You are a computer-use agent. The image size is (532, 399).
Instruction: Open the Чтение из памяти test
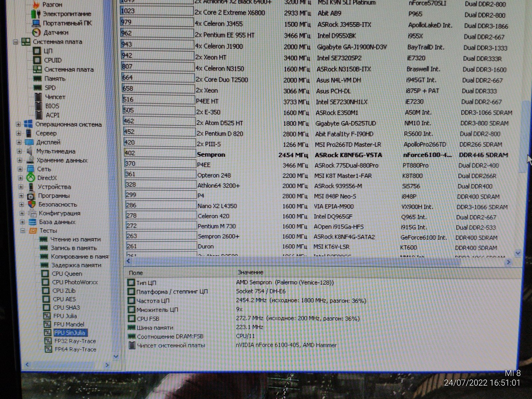75,239
